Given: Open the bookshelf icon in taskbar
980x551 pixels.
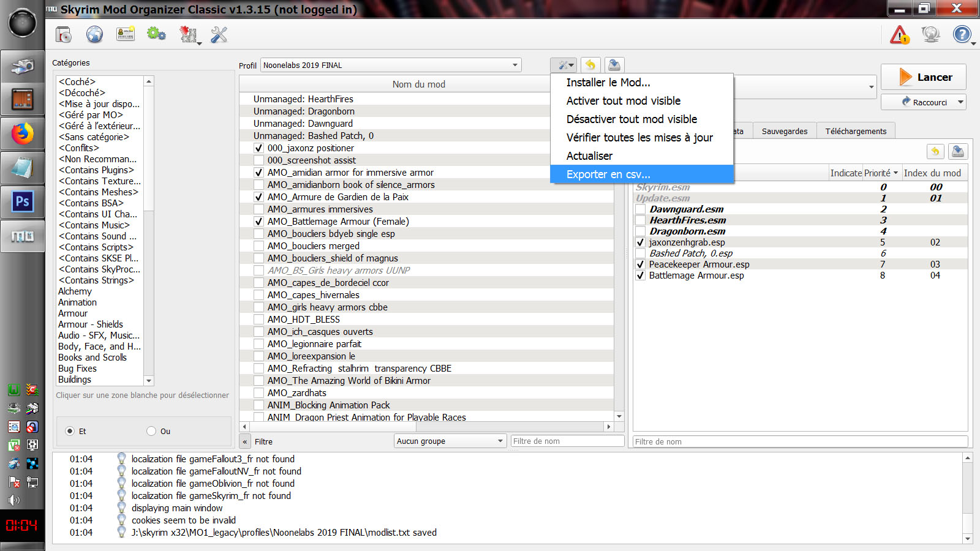Looking at the screenshot, I should tap(23, 99).
